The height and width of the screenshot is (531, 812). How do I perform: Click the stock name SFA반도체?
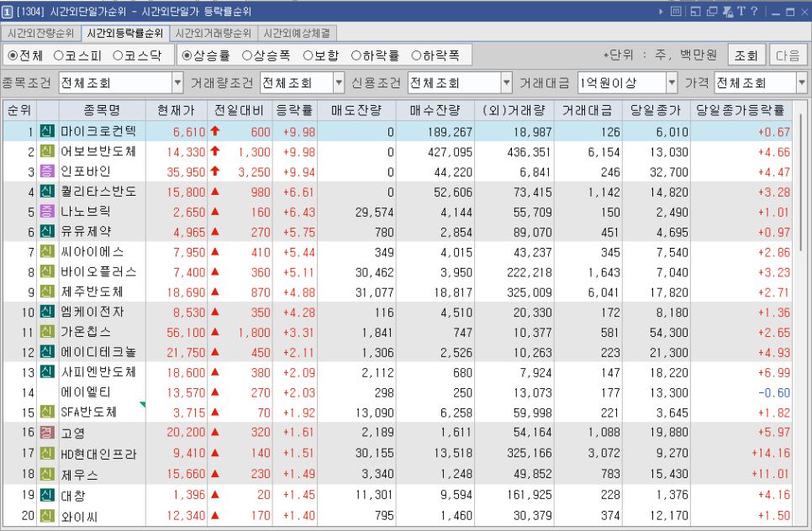(x=88, y=413)
